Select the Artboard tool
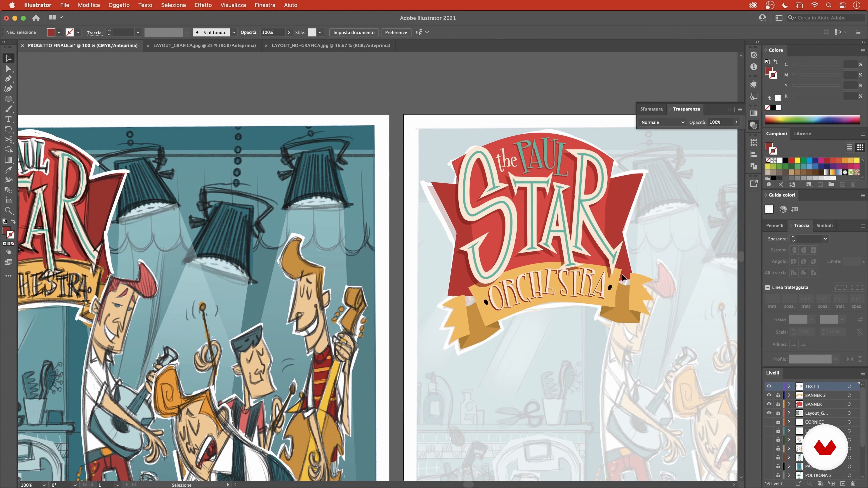868x488 pixels. [x=8, y=201]
